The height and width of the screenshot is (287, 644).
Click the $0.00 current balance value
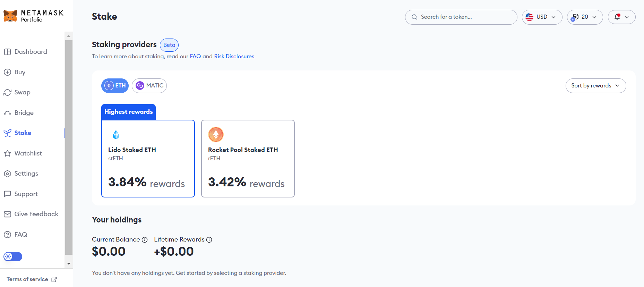(109, 252)
